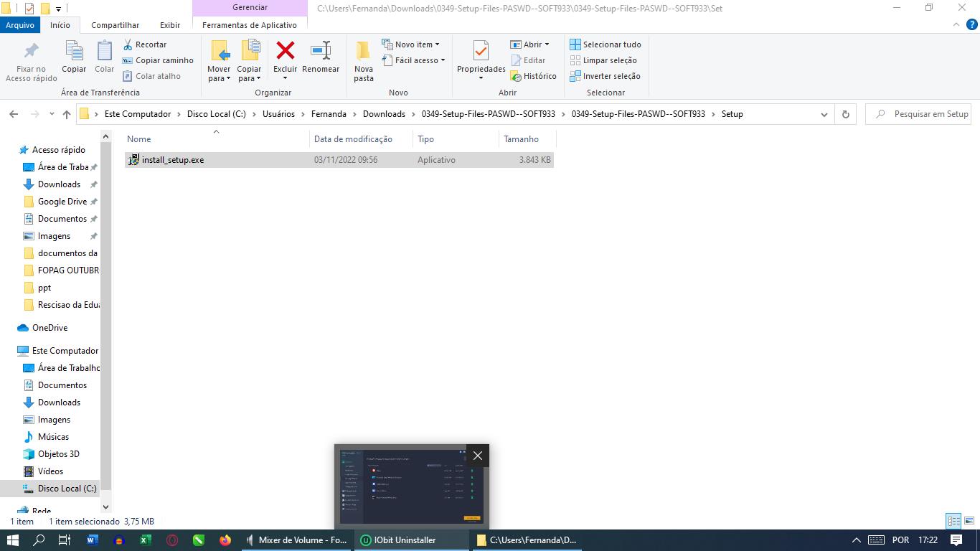Image resolution: width=980 pixels, height=551 pixels.
Task: Click the Nova pasta icon
Action: pos(363,52)
